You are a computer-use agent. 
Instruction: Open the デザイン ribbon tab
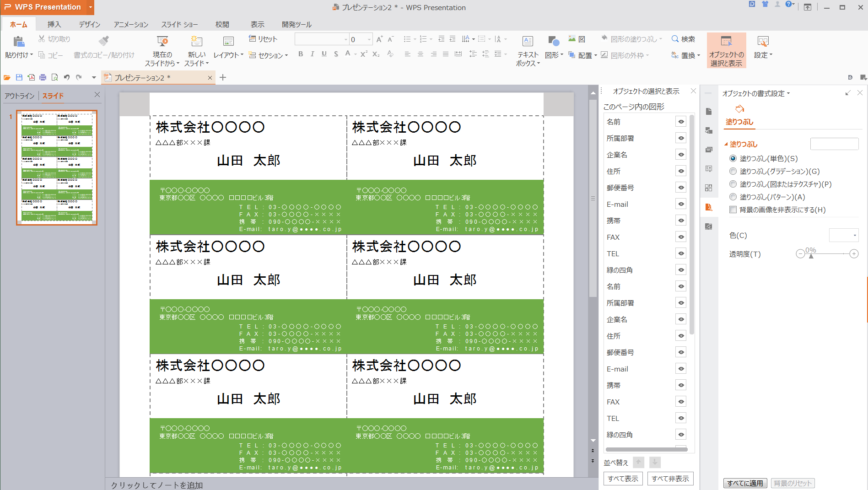[89, 24]
